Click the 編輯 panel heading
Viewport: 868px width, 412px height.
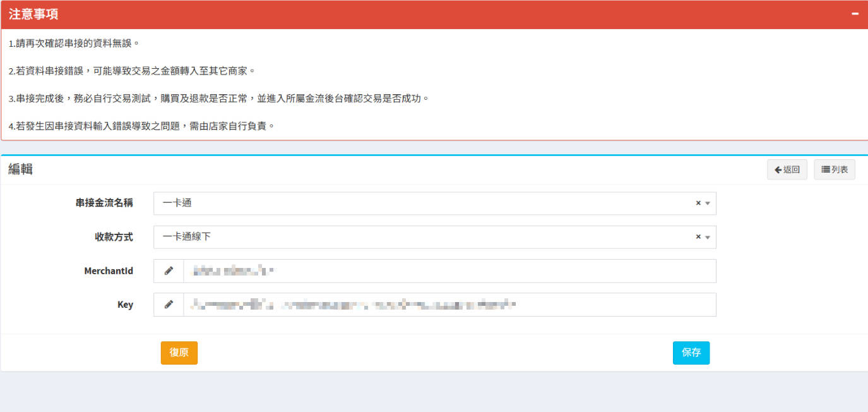pyautogui.click(x=20, y=169)
